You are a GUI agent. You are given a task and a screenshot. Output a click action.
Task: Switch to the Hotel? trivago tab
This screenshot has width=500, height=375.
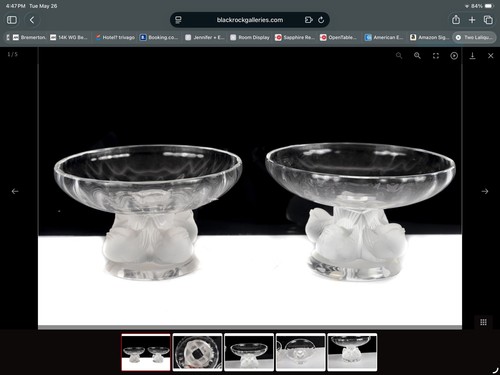point(115,37)
